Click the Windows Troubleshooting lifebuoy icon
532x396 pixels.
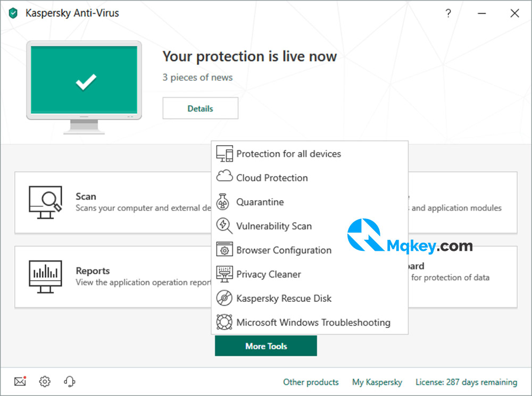[x=225, y=322]
